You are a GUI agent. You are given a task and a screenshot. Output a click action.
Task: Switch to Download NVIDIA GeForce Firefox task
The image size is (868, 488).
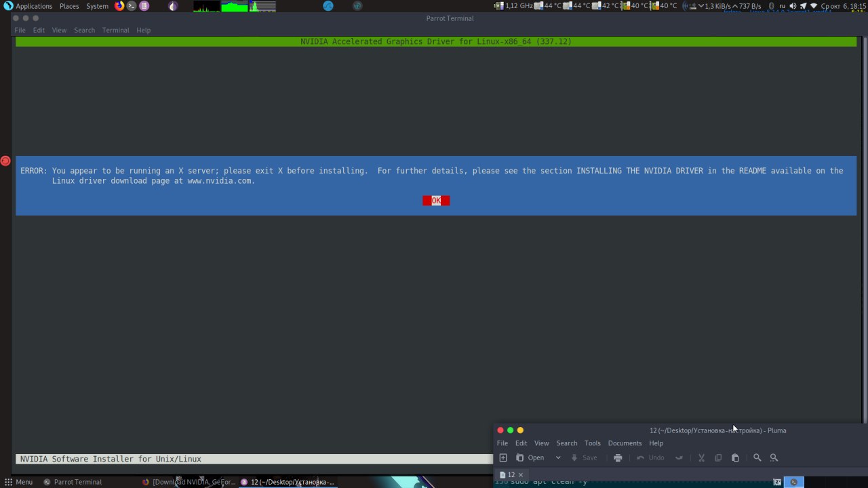[189, 482]
